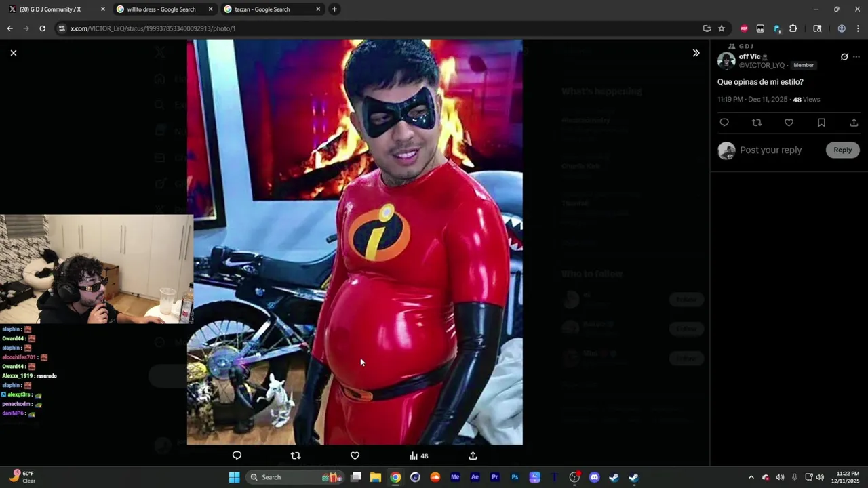Open the Extensions puzzle menu
Image resolution: width=868 pixels, height=488 pixels.
pyautogui.click(x=793, y=28)
